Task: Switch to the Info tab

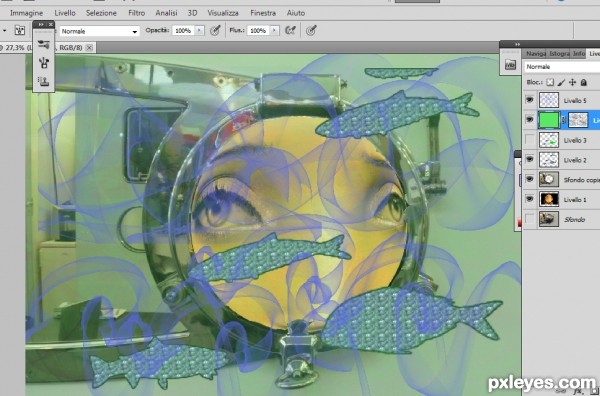Action: [x=579, y=54]
